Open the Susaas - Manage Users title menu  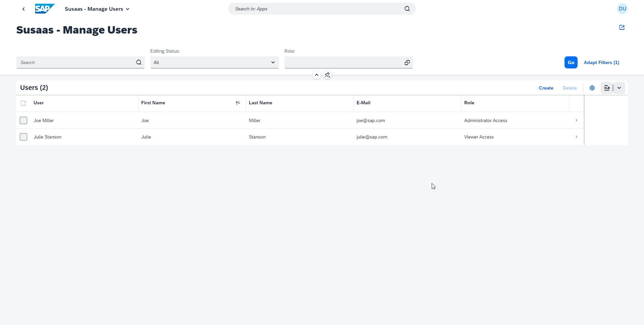[97, 9]
